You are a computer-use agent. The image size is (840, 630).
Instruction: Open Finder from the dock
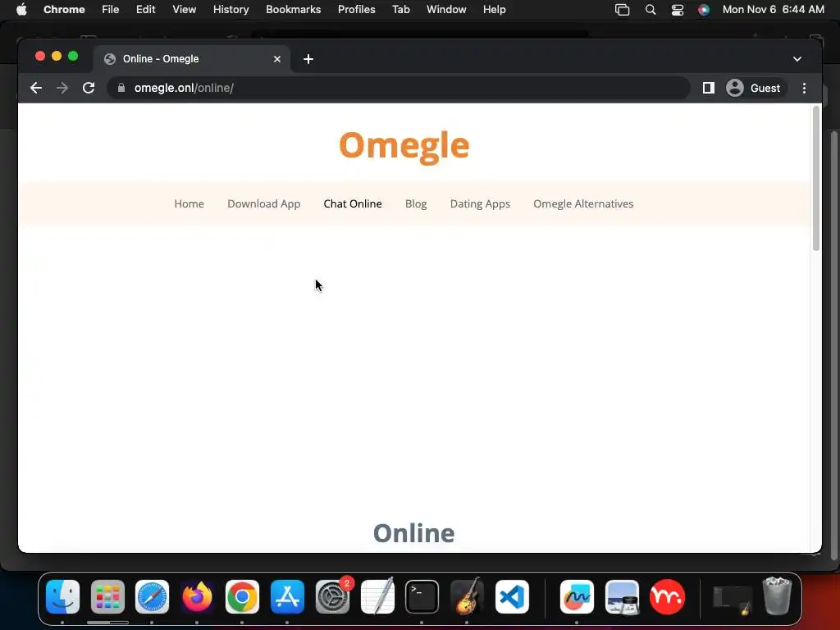pos(62,597)
